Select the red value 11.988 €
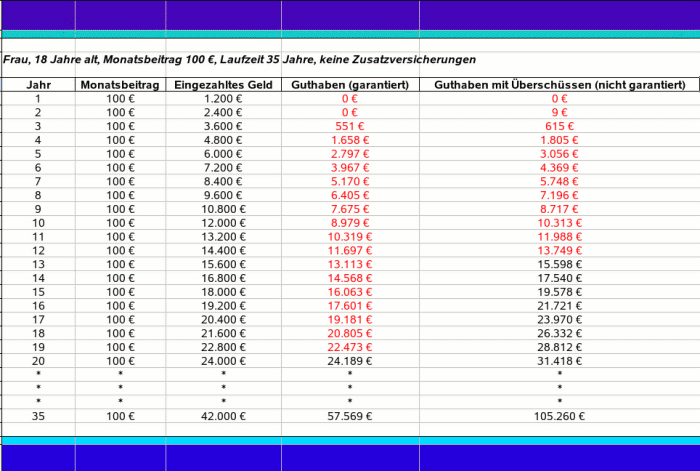This screenshot has height=471, width=700. point(559,237)
